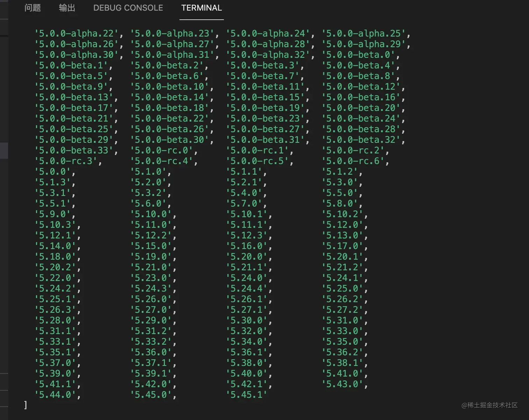Image resolution: width=529 pixels, height=420 pixels.
Task: Click the '5.33.2' version entry
Action: point(151,342)
